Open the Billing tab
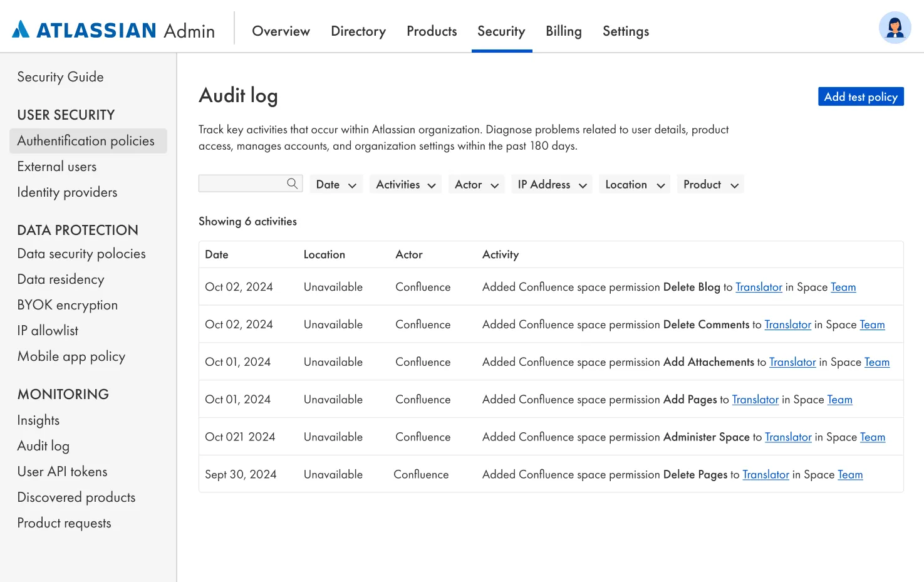Screen dimensions: 924x582 [564, 31]
